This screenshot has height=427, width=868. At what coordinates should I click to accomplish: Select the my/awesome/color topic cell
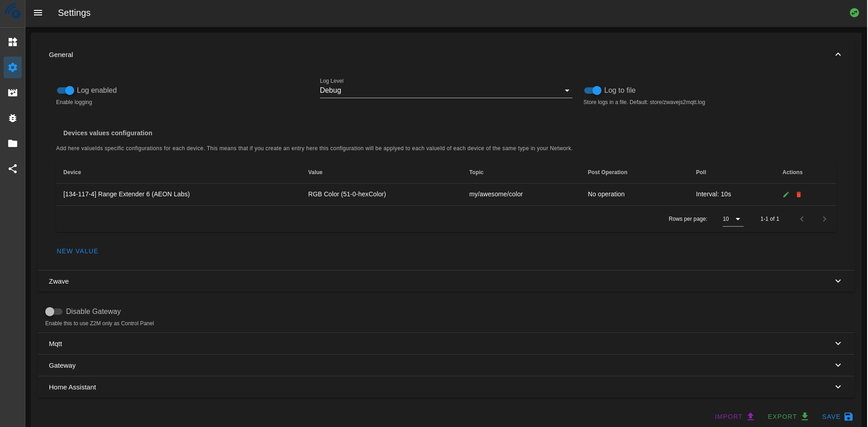tap(496, 194)
